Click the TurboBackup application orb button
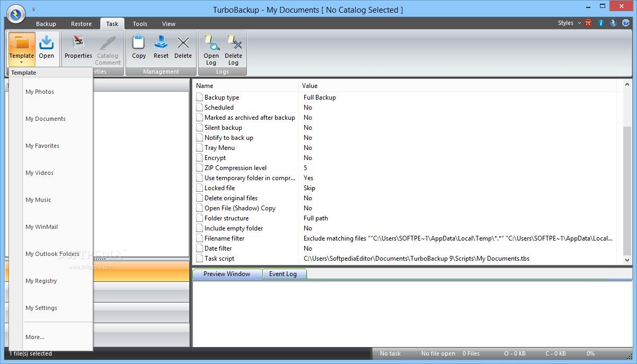 16,14
